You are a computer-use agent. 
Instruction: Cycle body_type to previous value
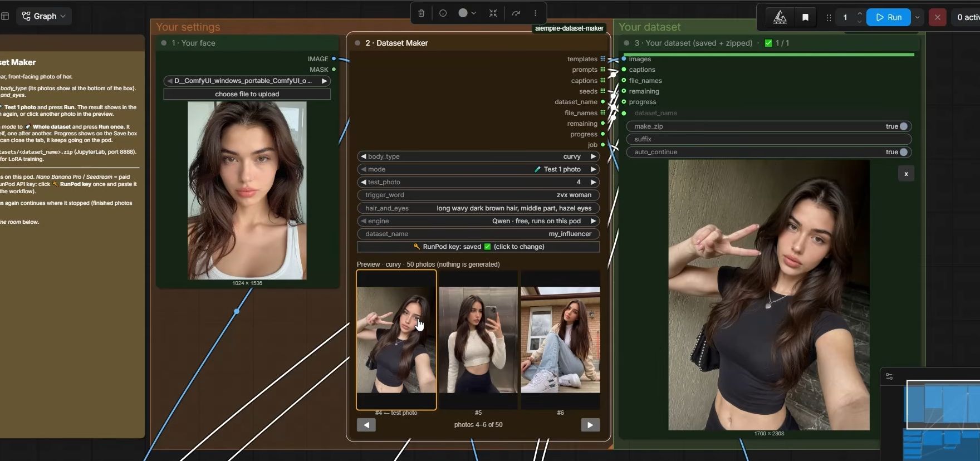tap(363, 156)
